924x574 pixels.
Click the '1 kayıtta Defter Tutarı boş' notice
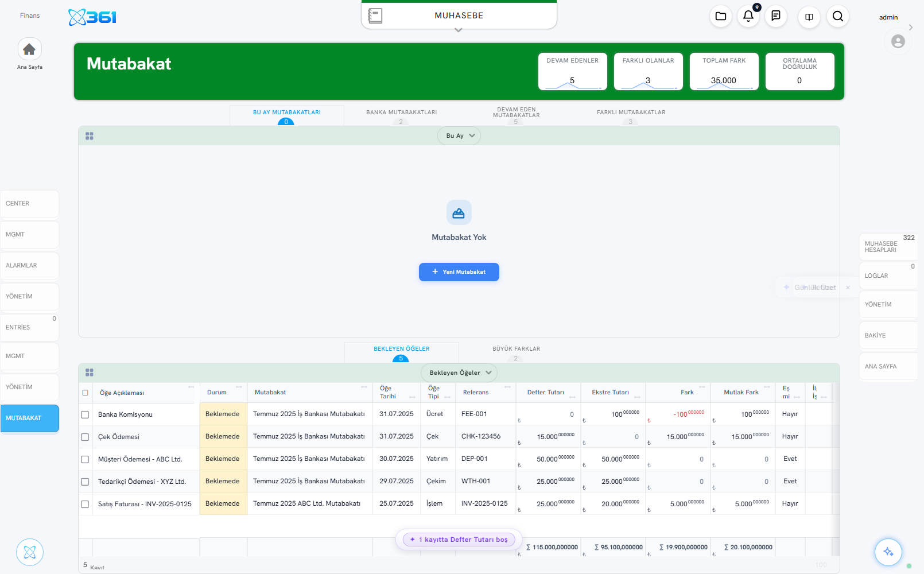(459, 540)
